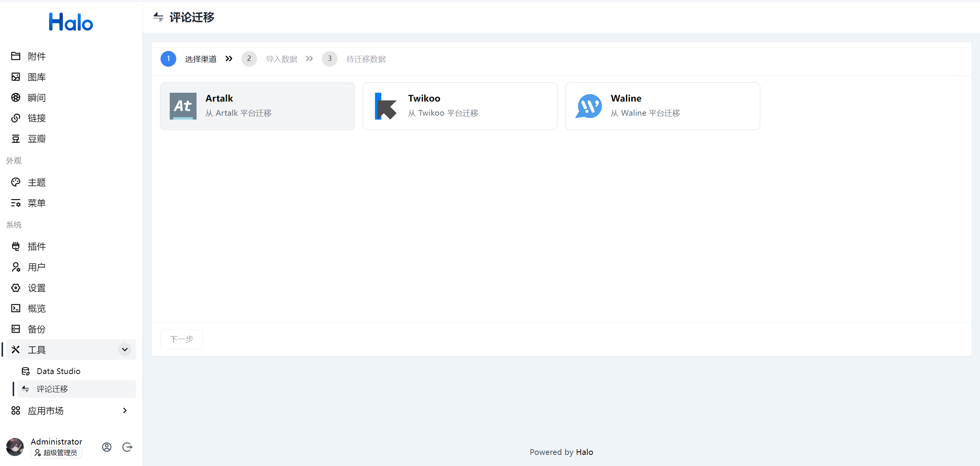Go to 图库 menu item
Image resolution: width=980 pixels, height=466 pixels.
(71, 77)
